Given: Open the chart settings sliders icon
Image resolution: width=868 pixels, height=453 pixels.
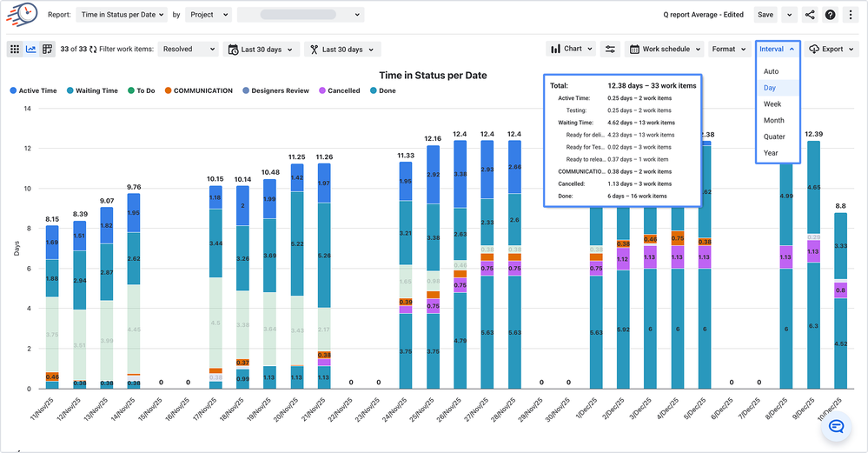Looking at the screenshot, I should (610, 50).
